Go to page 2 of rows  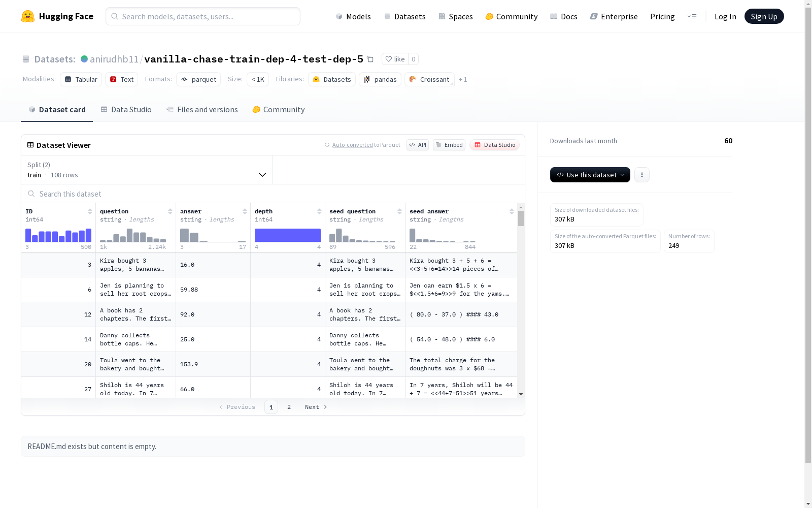coord(289,407)
